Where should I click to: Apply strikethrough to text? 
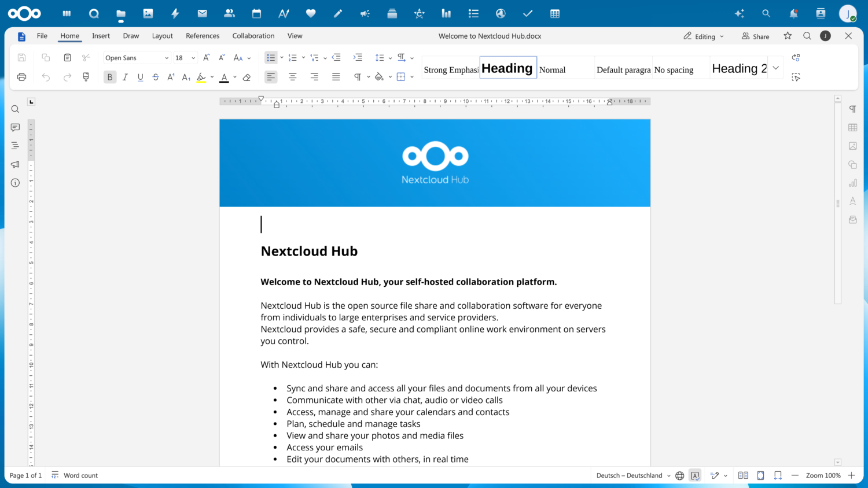coord(156,77)
